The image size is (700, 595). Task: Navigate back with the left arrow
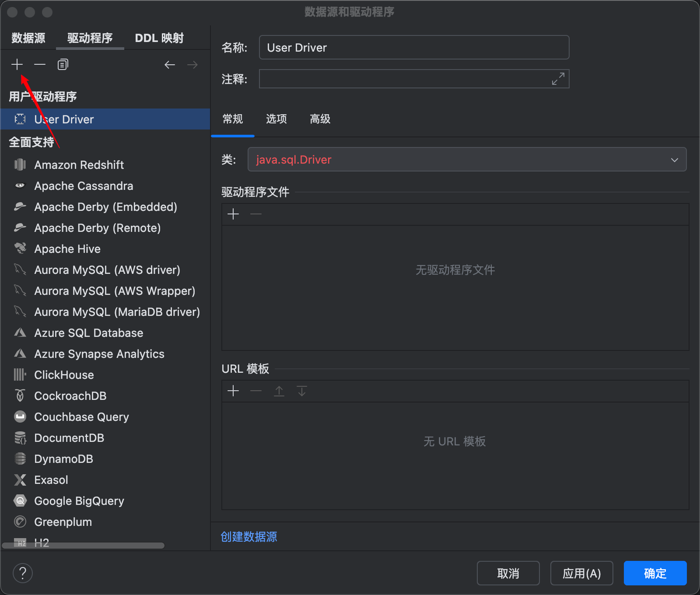(170, 65)
